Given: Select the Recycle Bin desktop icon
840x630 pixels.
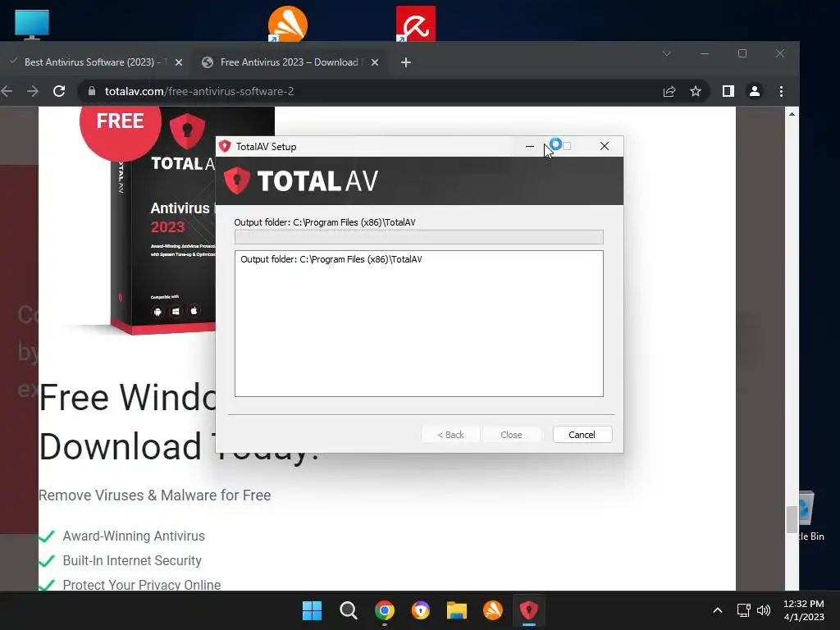Looking at the screenshot, I should click(811, 516).
